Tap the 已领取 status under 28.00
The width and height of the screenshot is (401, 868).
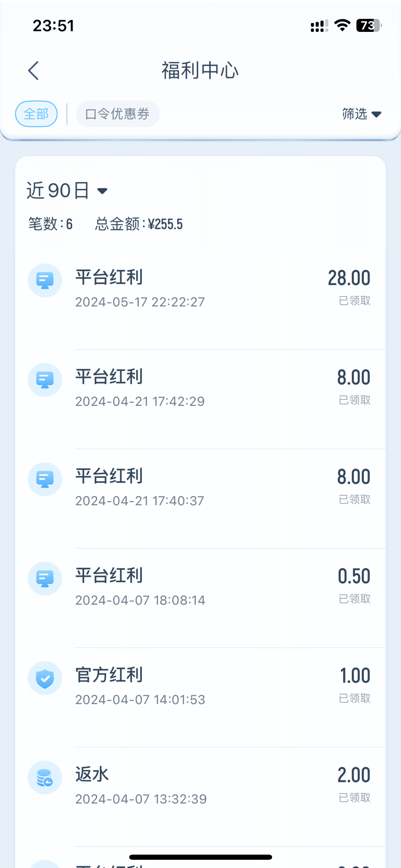click(354, 301)
